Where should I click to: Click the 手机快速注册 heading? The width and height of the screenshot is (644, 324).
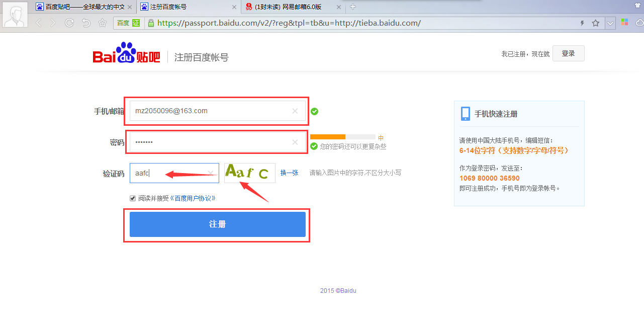[x=496, y=114]
